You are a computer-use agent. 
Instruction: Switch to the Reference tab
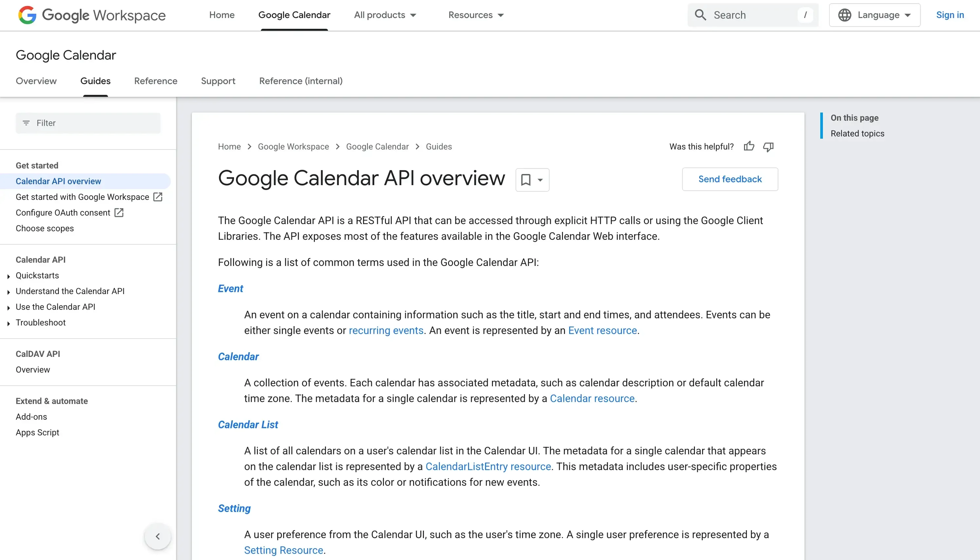[155, 81]
